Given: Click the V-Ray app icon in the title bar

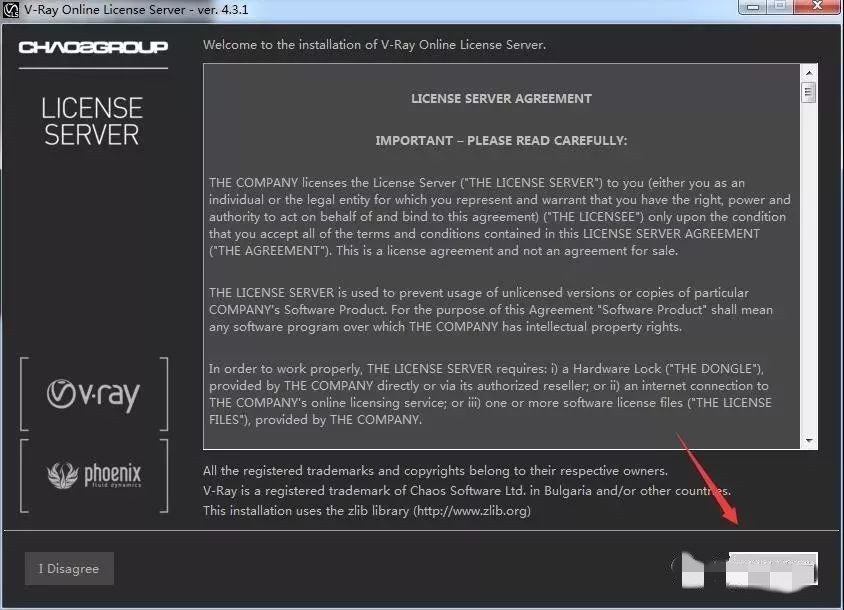Looking at the screenshot, I should [x=10, y=10].
